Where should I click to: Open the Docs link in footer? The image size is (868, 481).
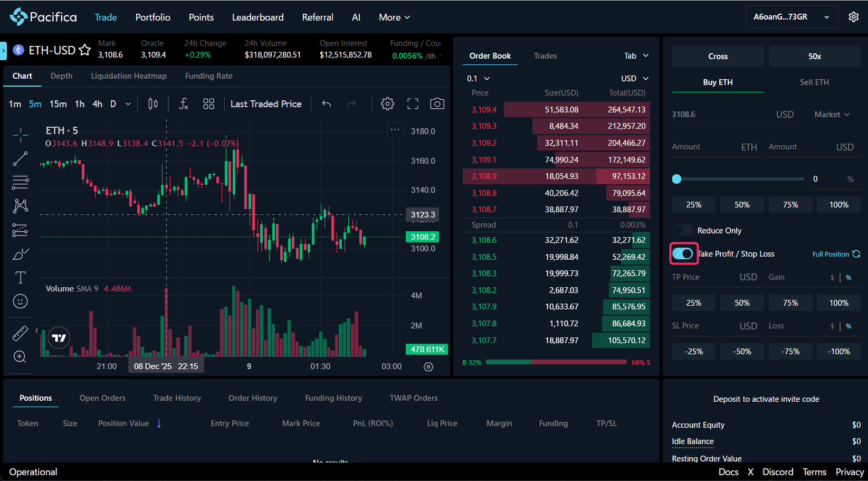click(728, 472)
